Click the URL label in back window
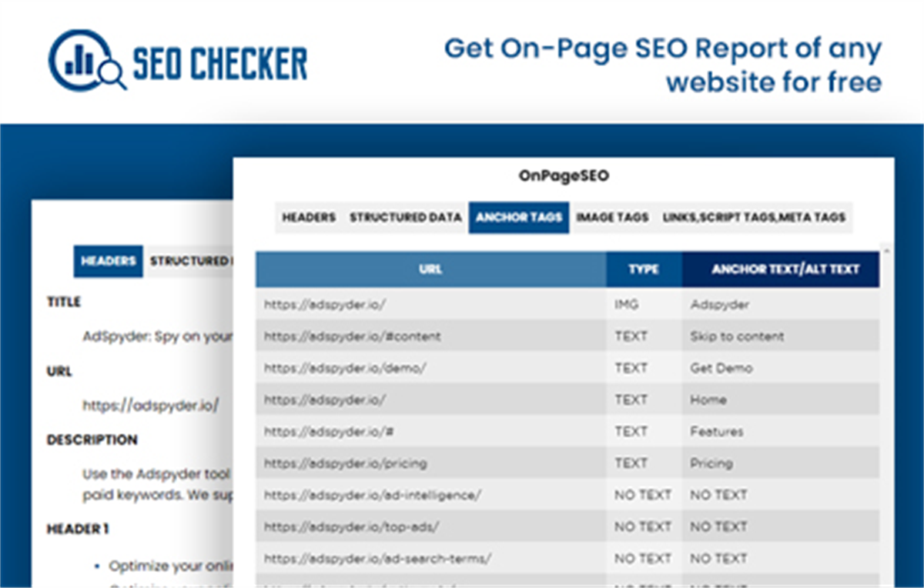The height and width of the screenshot is (588, 924). pyautogui.click(x=59, y=372)
